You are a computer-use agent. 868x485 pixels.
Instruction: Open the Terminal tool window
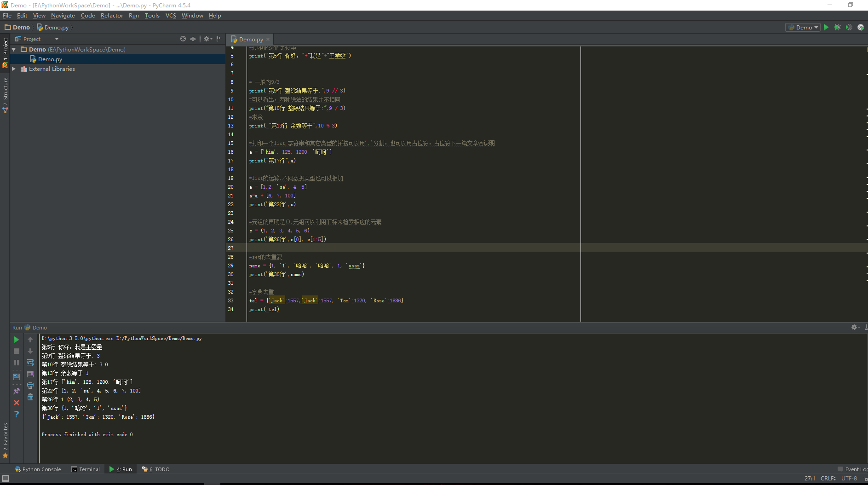click(x=86, y=469)
